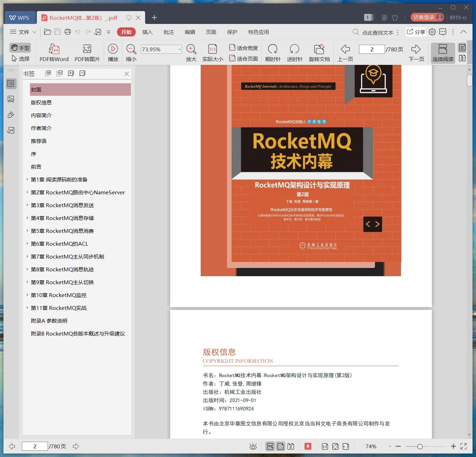The width and height of the screenshot is (476, 457).
Task: Switch to the 插入 tab
Action: [147, 32]
